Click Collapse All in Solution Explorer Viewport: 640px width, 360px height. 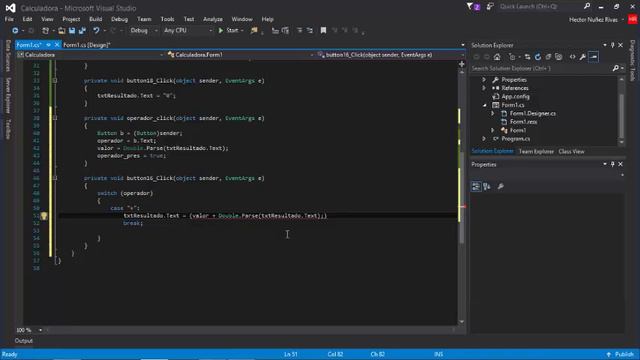click(548, 57)
